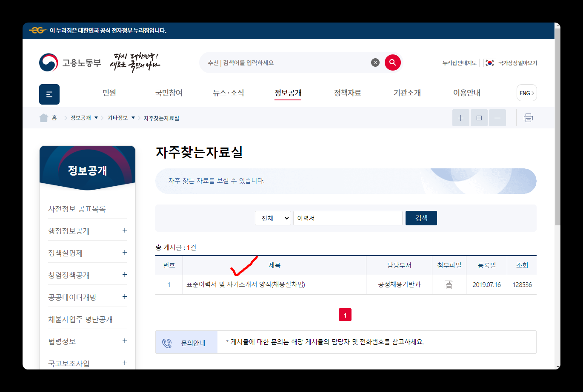Open 표준이력서 및 자기소개서 양식 post
The height and width of the screenshot is (392, 583).
[x=246, y=284]
